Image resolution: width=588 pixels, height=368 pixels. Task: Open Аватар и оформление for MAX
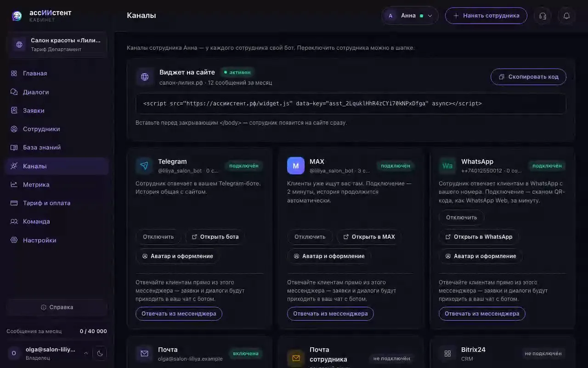point(329,256)
